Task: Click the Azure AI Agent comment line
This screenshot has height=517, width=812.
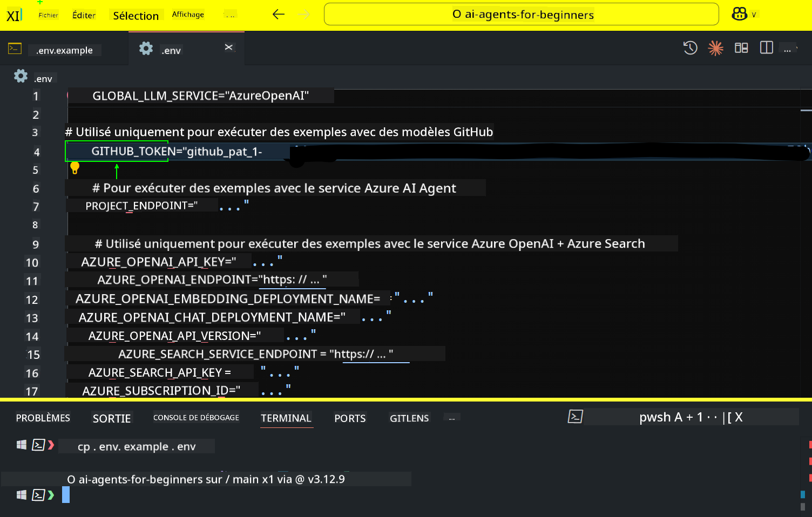Action: coord(274,188)
